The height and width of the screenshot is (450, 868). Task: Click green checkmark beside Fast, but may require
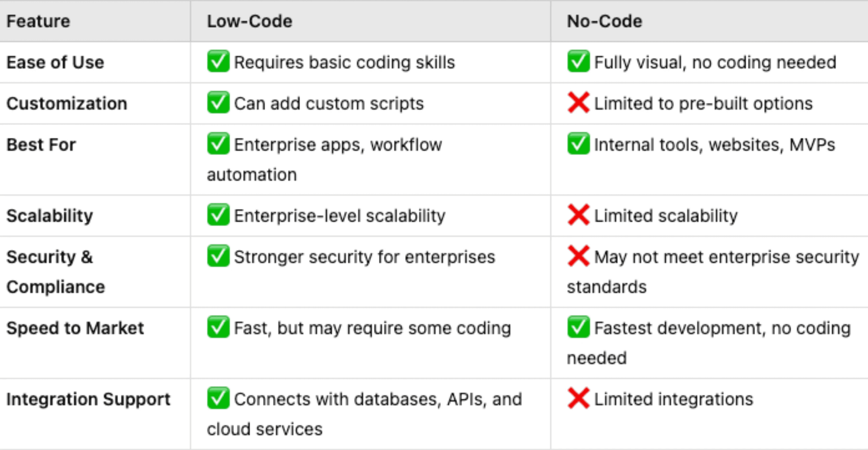click(x=218, y=327)
